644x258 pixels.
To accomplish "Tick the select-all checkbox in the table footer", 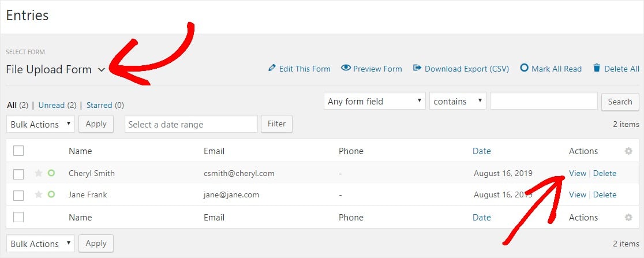I will (x=18, y=218).
